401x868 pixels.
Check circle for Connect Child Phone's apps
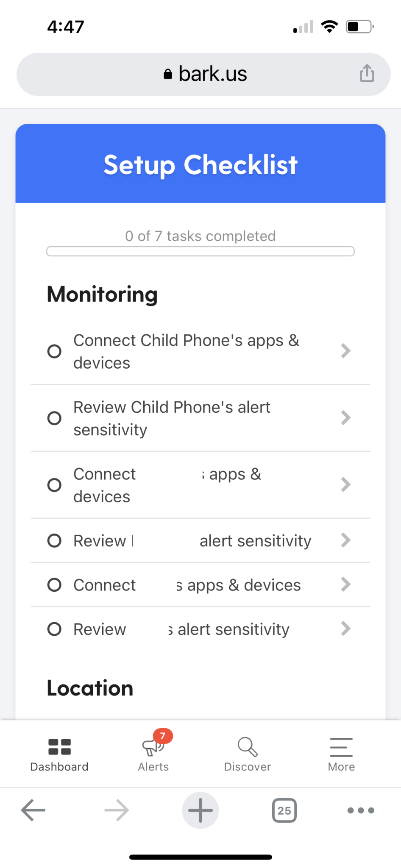[x=54, y=351]
